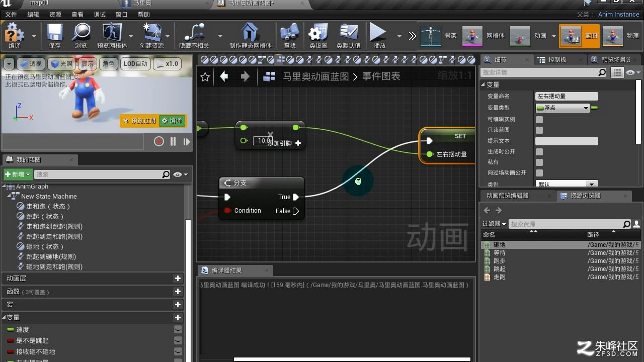Select the 蓝图 blueprint mode icon
This screenshot has width=644, height=362.
point(571,36)
